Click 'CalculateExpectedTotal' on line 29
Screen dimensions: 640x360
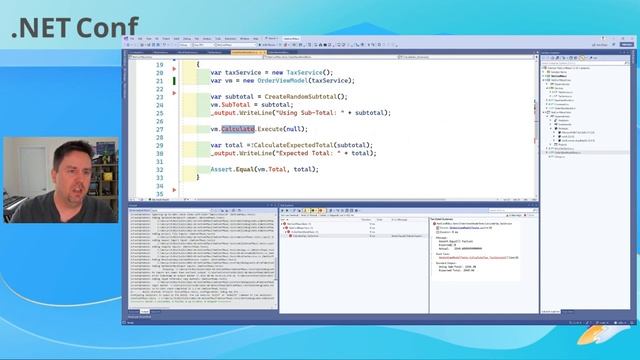click(294, 145)
